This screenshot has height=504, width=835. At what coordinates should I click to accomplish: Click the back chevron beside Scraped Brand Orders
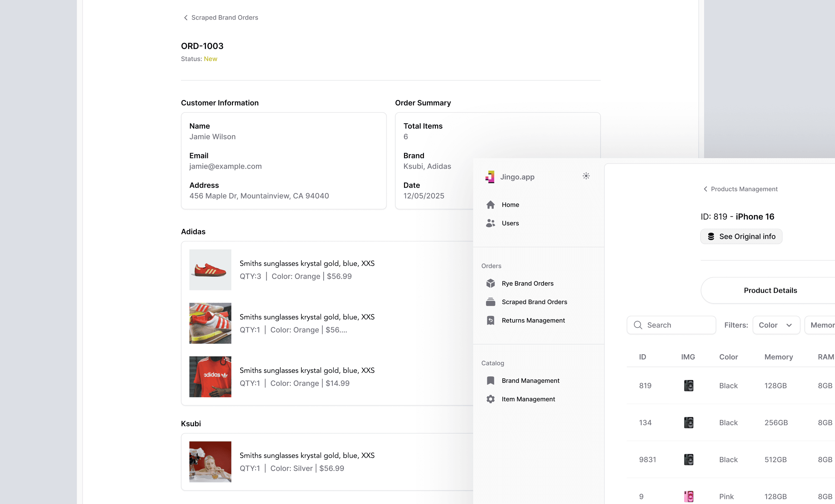(x=186, y=18)
